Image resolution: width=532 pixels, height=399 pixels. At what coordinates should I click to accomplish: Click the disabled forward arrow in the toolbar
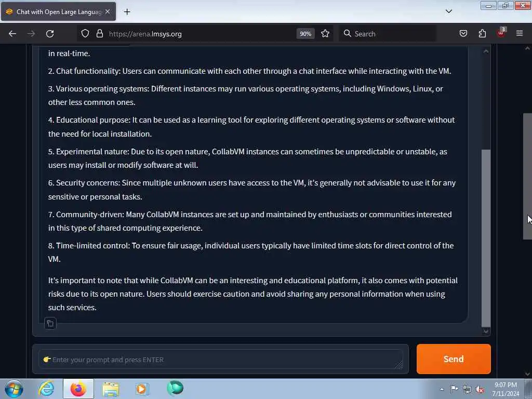31,34
